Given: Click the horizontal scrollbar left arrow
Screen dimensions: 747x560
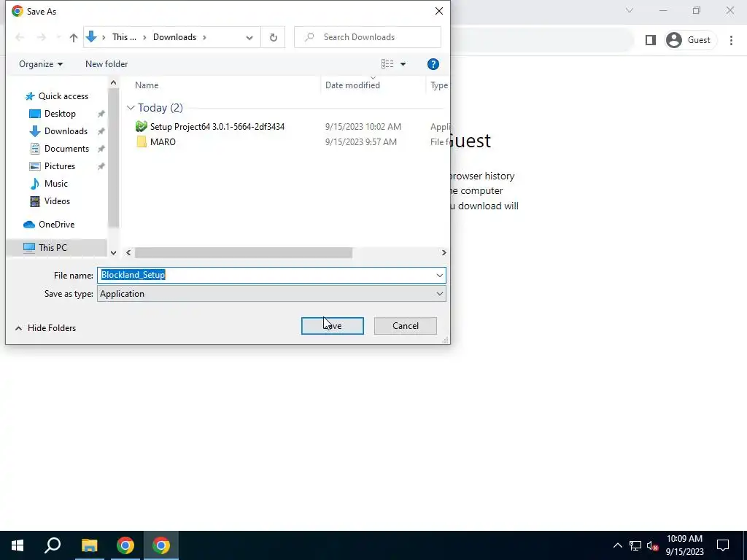Looking at the screenshot, I should (x=128, y=253).
